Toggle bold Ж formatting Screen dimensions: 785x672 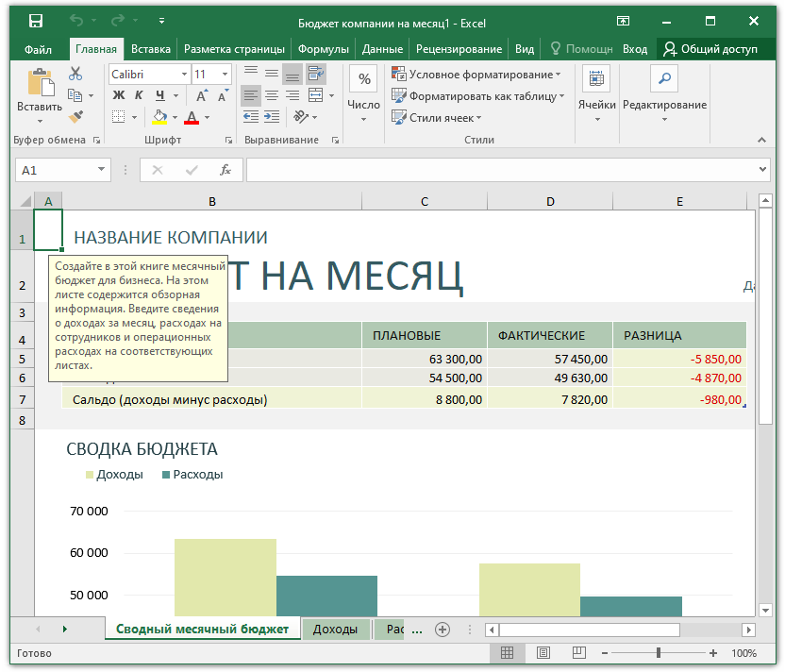tap(119, 95)
